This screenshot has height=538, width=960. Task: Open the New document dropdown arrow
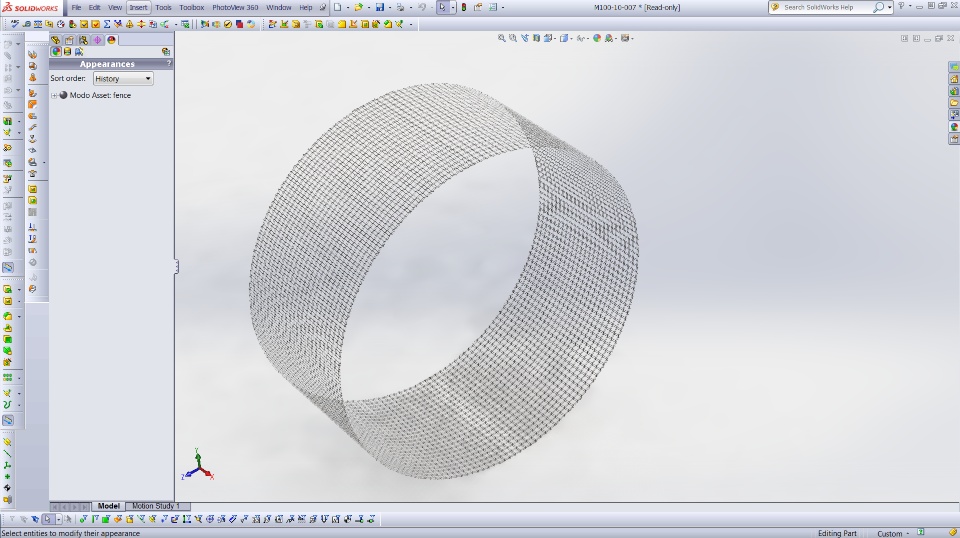click(347, 7)
